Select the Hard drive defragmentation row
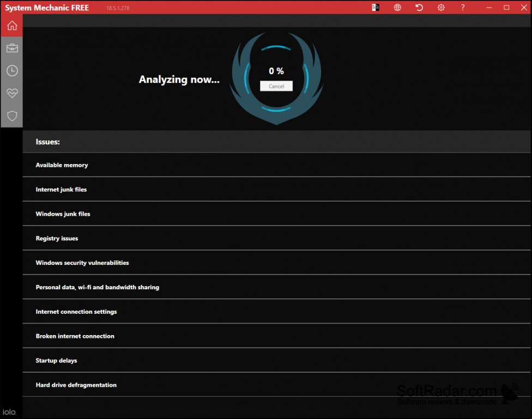532x419 pixels. click(276, 385)
